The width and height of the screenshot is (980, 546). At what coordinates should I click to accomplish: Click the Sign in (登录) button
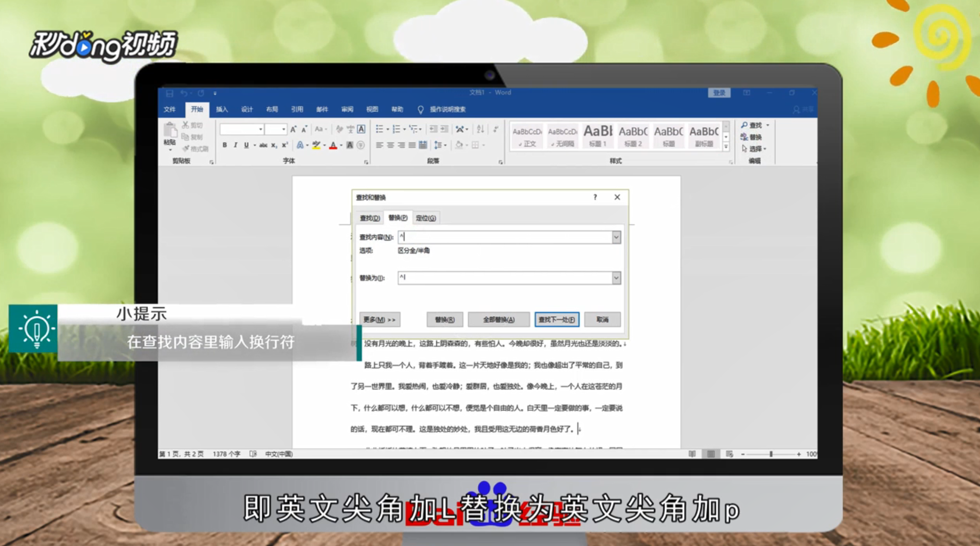[x=719, y=93]
